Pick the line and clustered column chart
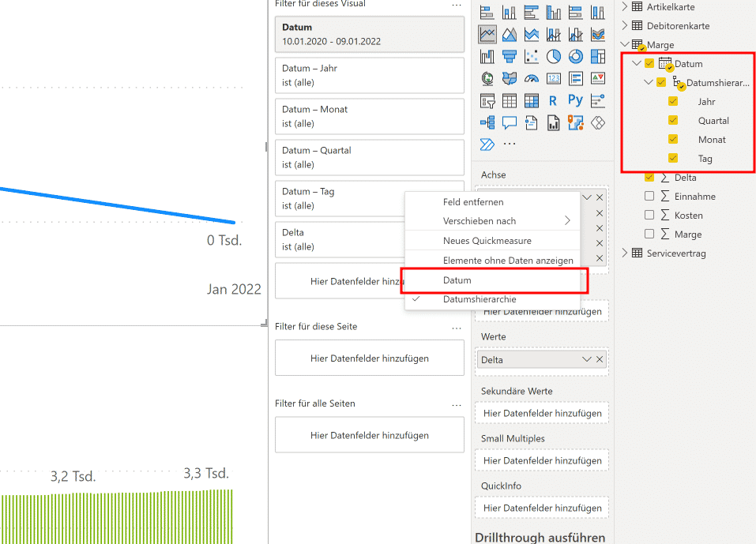 [x=576, y=34]
